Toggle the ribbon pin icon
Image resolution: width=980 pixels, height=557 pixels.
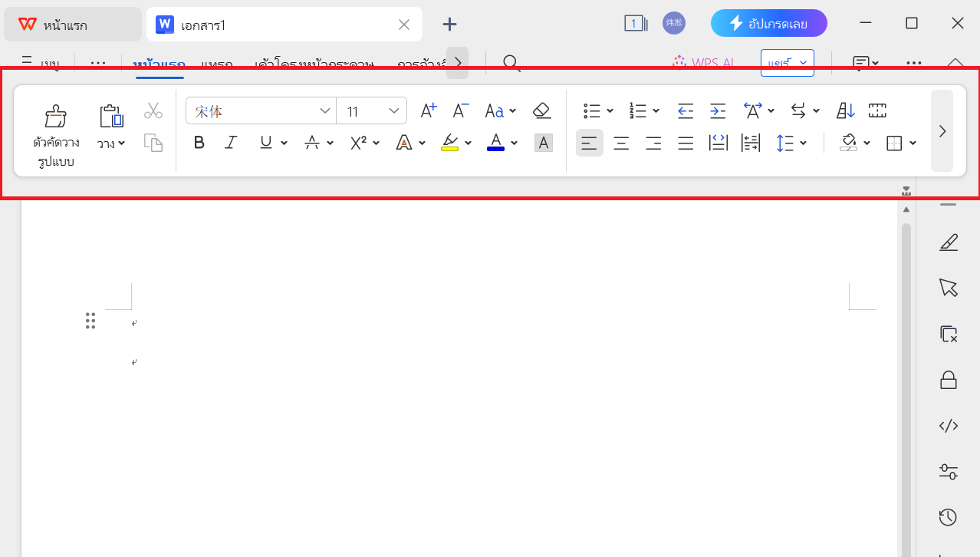coord(906,190)
